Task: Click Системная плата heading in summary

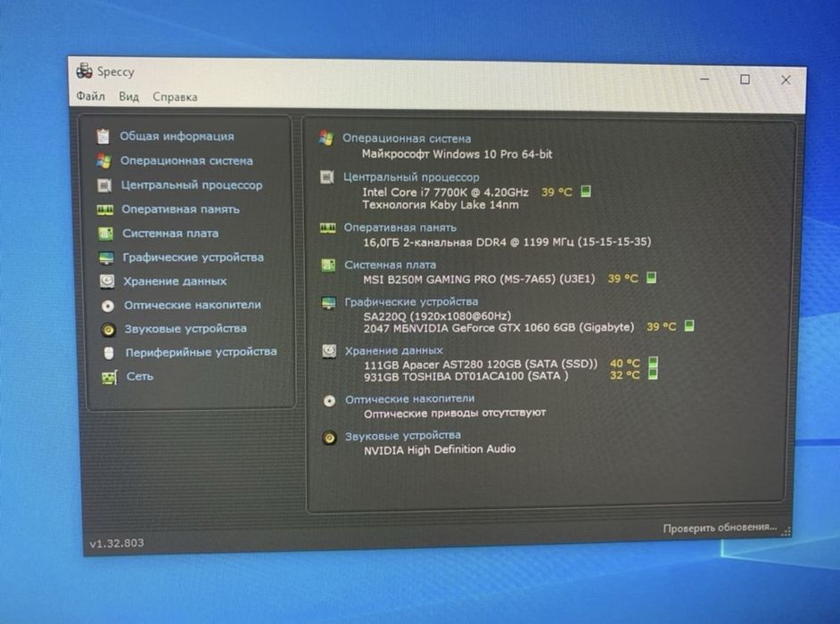Action: (x=390, y=265)
